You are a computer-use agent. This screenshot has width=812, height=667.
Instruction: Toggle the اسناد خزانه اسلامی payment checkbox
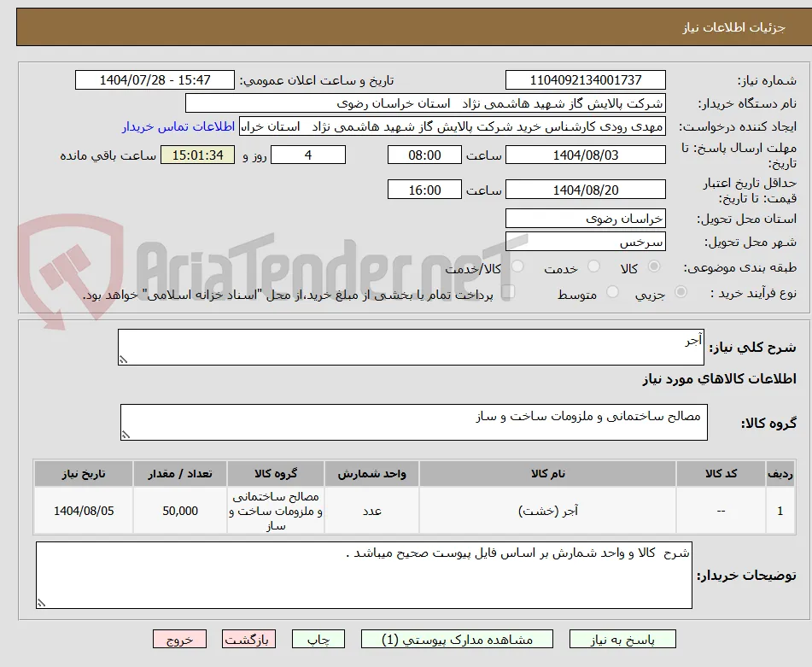pyautogui.click(x=508, y=292)
